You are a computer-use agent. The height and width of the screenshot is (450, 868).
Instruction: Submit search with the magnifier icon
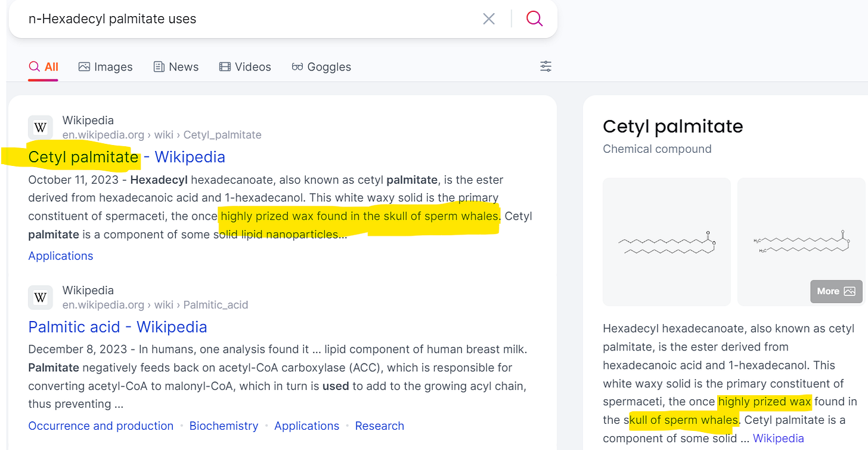pos(534,19)
